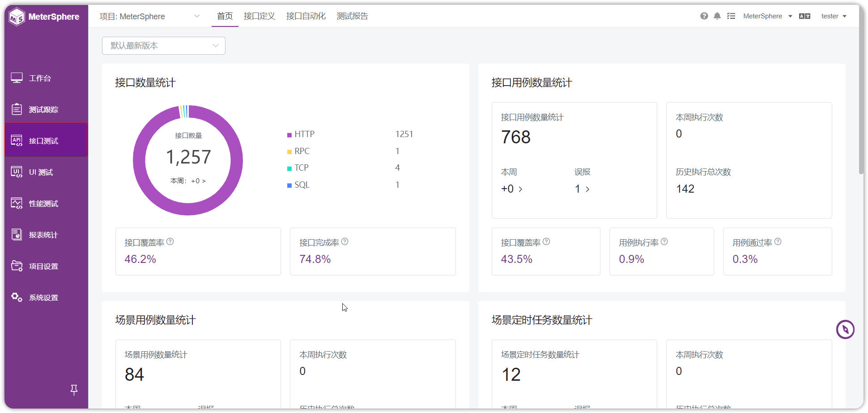Screen dimensions: 868x413
Task: Switch to the 接口定义 tab
Action: pyautogui.click(x=260, y=16)
